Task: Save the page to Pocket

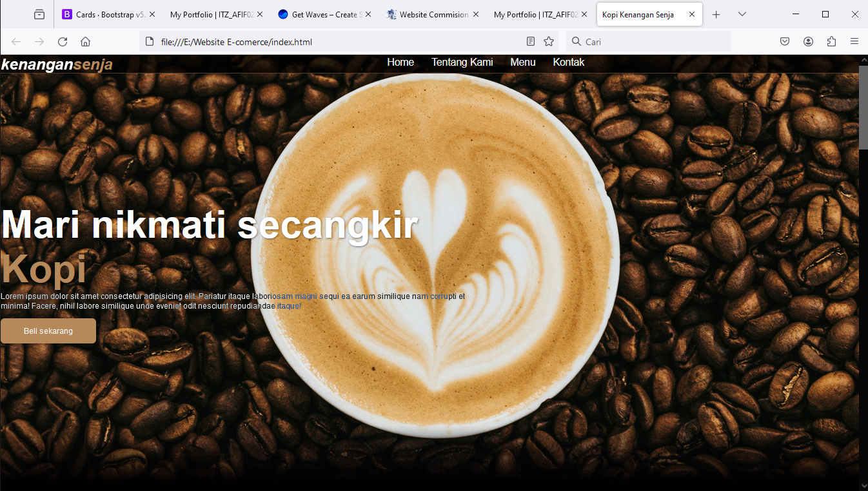Action: pyautogui.click(x=784, y=41)
